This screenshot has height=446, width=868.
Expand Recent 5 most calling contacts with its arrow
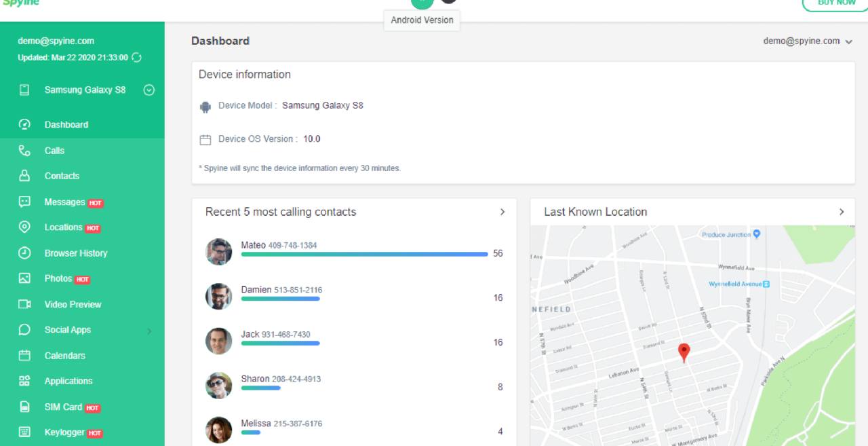point(502,212)
